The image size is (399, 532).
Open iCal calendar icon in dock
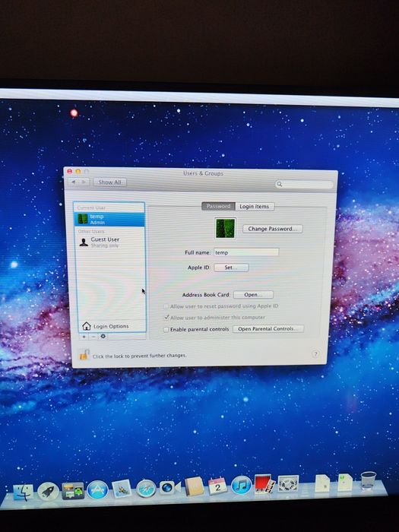217,486
